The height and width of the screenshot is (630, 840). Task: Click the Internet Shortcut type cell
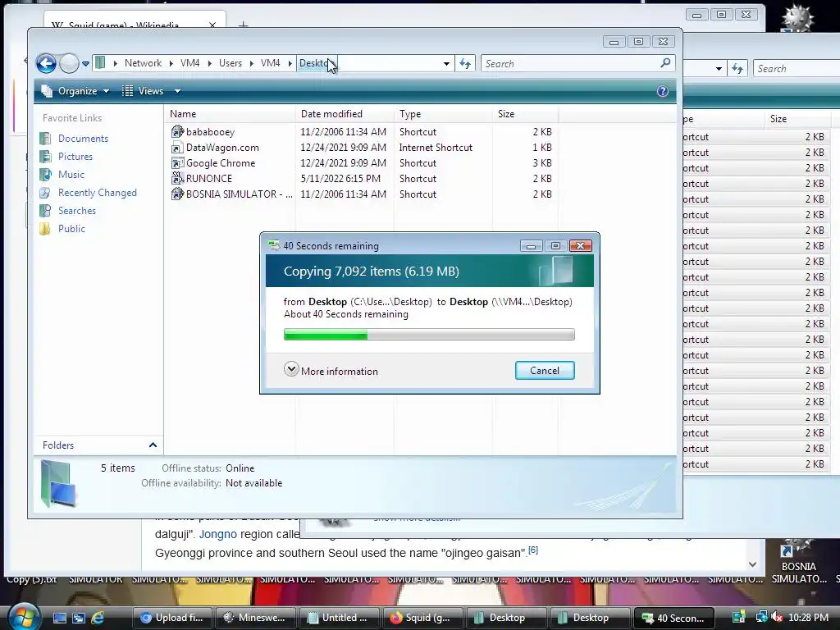[x=436, y=148]
